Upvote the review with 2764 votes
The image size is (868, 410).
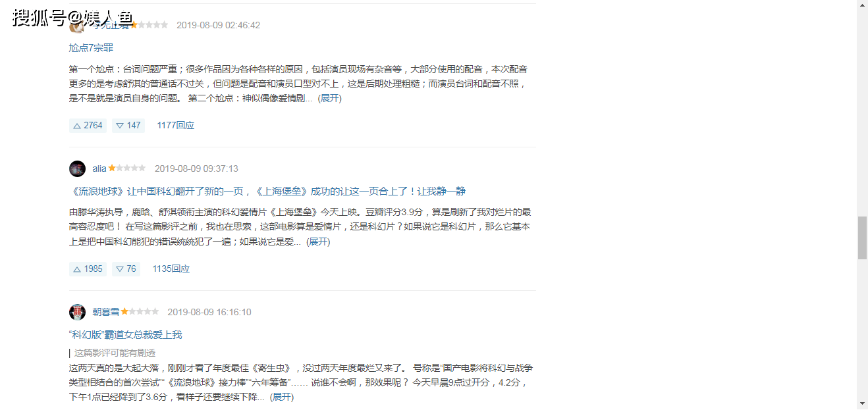point(88,125)
